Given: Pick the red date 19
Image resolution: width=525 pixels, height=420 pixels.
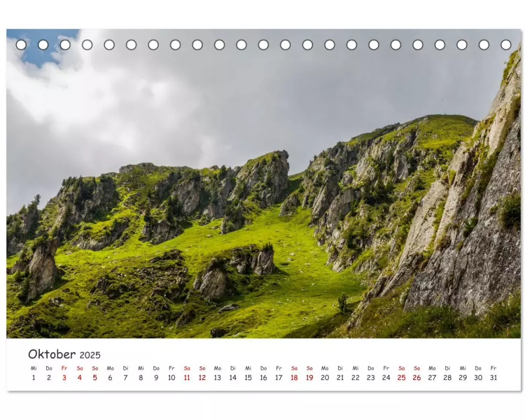Looking at the screenshot, I should click(x=309, y=377).
